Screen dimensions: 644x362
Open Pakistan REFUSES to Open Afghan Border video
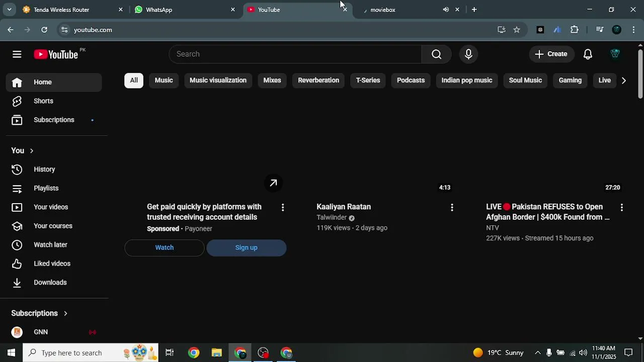pos(548,212)
